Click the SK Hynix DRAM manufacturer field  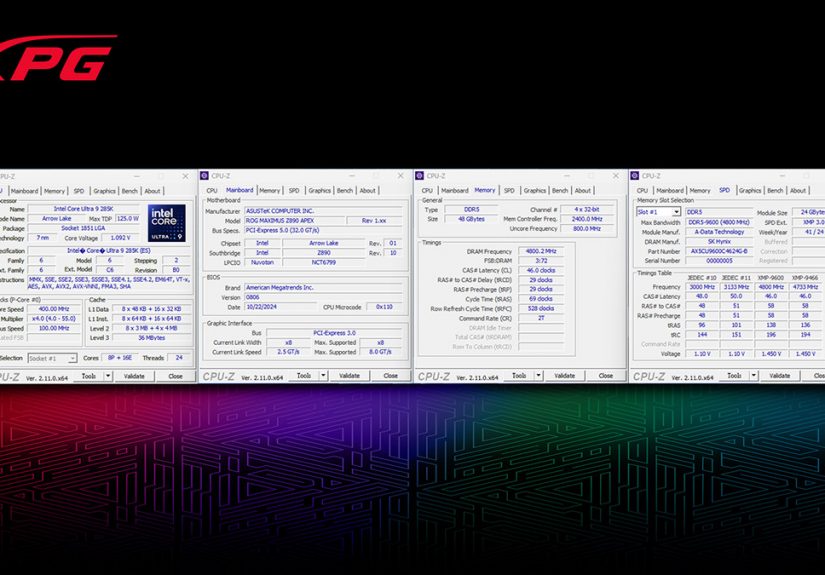pyautogui.click(x=718, y=241)
